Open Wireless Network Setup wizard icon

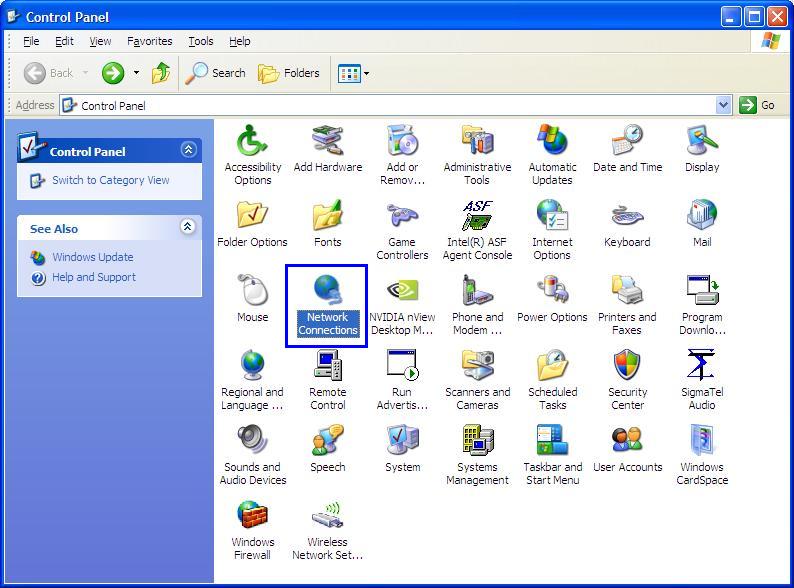pos(328,529)
